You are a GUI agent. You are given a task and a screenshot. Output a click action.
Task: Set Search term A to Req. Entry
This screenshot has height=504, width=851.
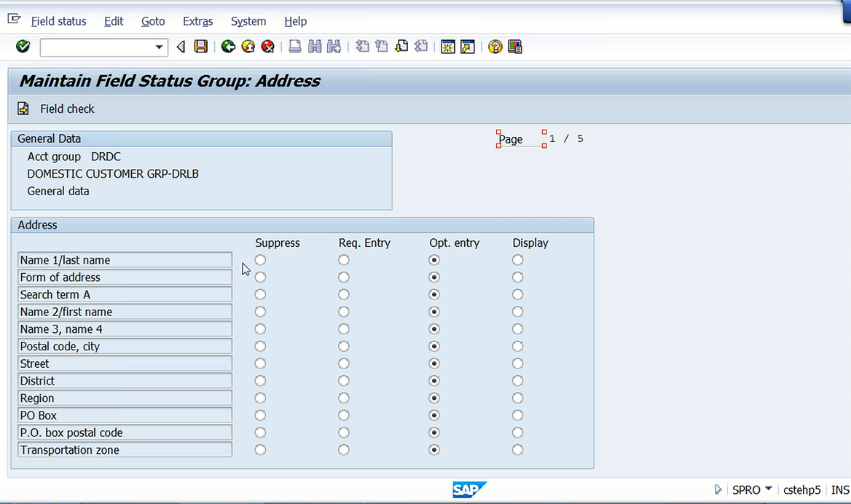coord(344,294)
